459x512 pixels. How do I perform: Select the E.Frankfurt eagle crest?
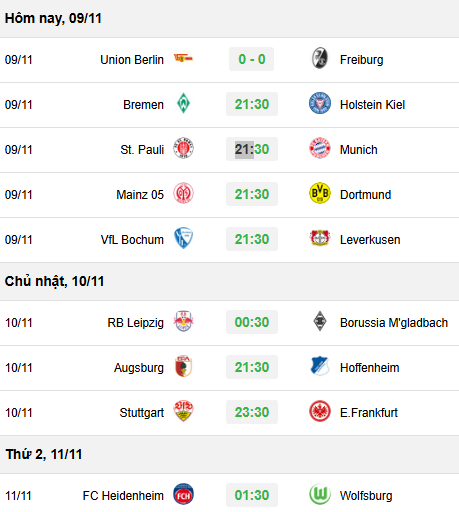[320, 411]
